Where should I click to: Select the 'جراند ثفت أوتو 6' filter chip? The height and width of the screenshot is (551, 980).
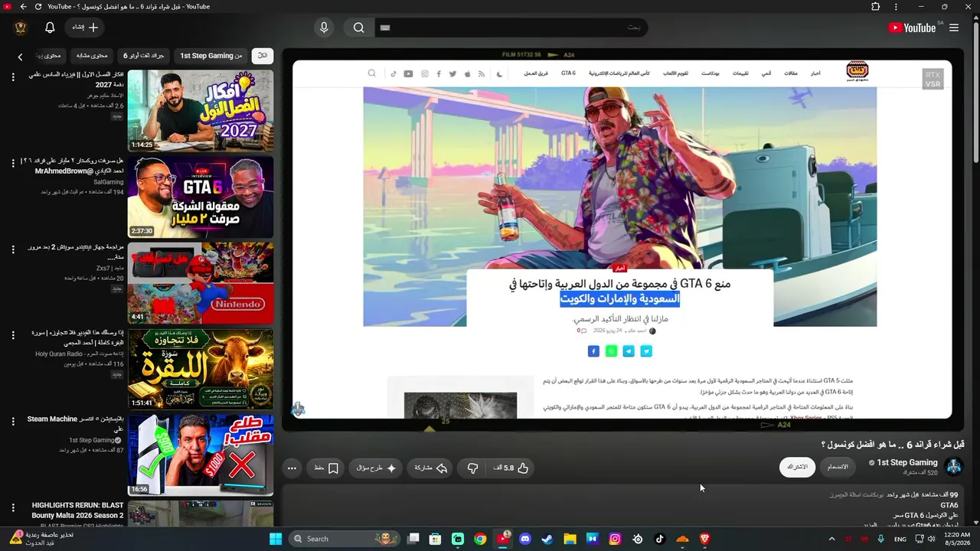click(x=144, y=56)
